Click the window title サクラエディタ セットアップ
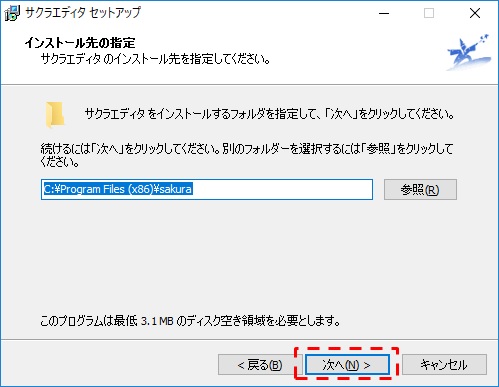The image size is (499, 387). [x=83, y=13]
